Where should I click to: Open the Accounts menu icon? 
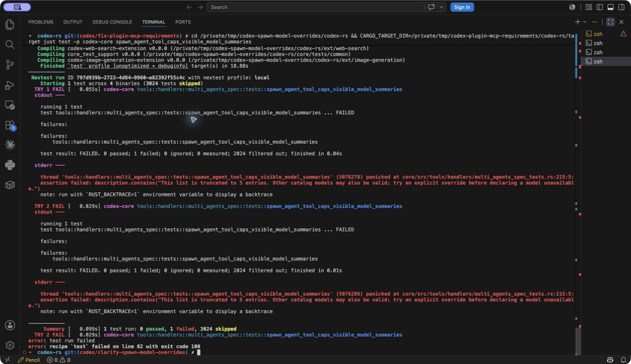pos(9,325)
